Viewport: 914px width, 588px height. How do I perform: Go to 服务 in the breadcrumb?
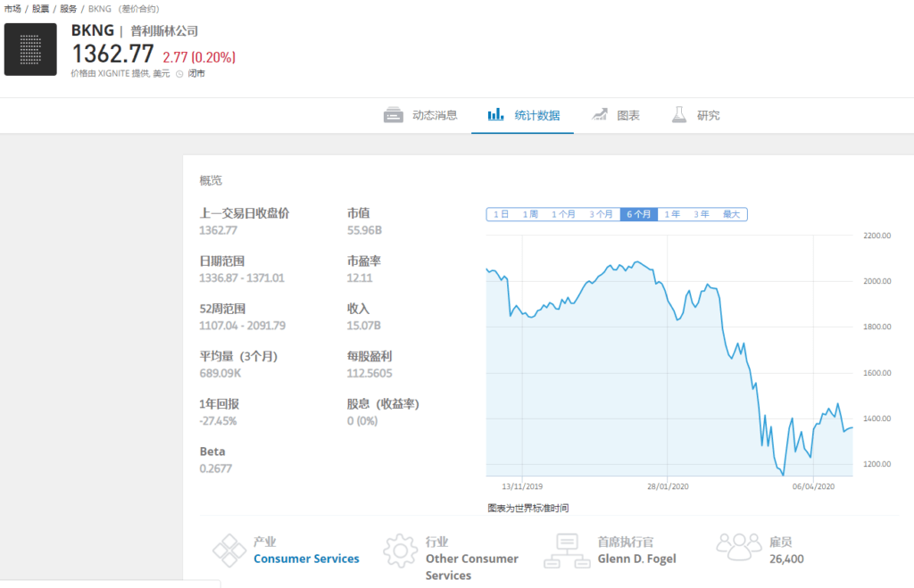point(68,9)
